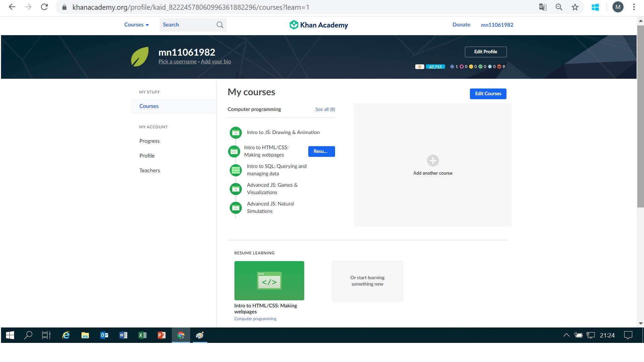Open Word from the taskbar
The height and width of the screenshot is (362, 644).
pos(123,335)
